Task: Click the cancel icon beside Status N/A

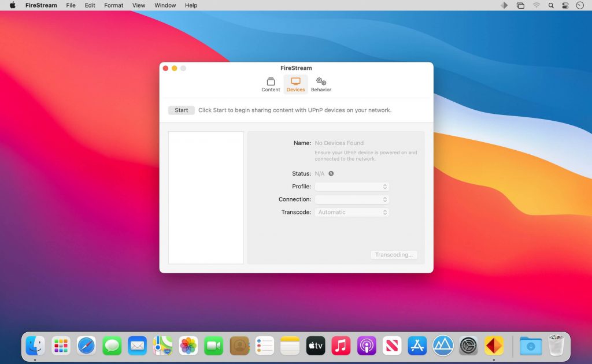Action: pos(331,173)
